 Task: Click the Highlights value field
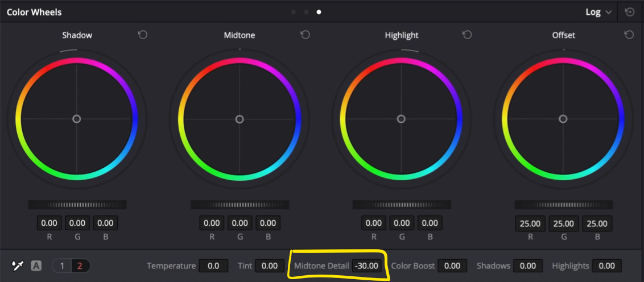(606, 266)
